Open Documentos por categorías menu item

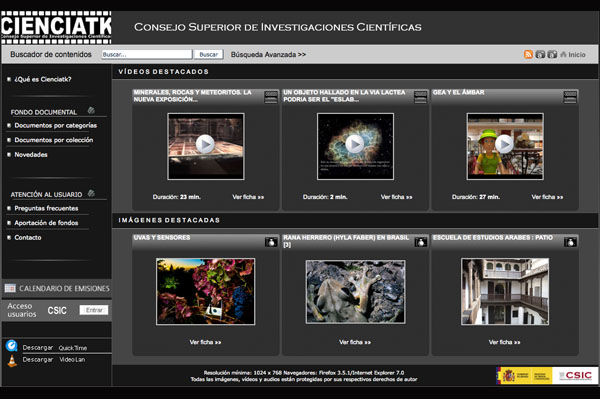(55, 125)
